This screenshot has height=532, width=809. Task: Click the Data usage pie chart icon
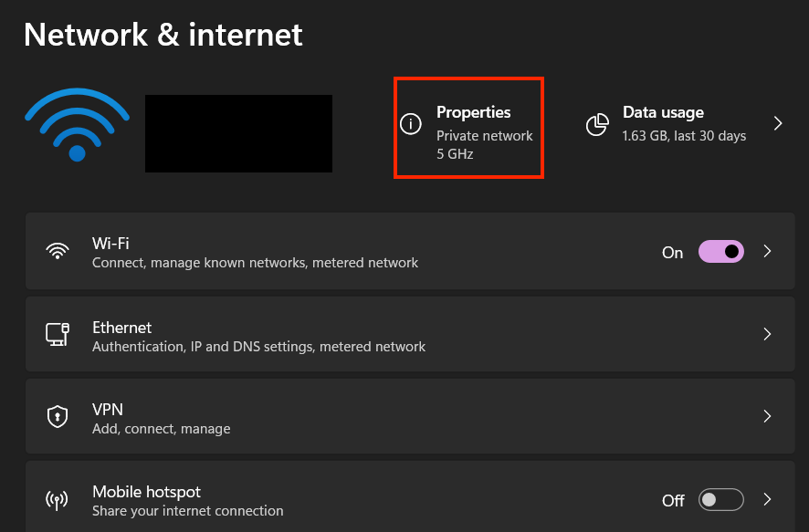pos(597,124)
